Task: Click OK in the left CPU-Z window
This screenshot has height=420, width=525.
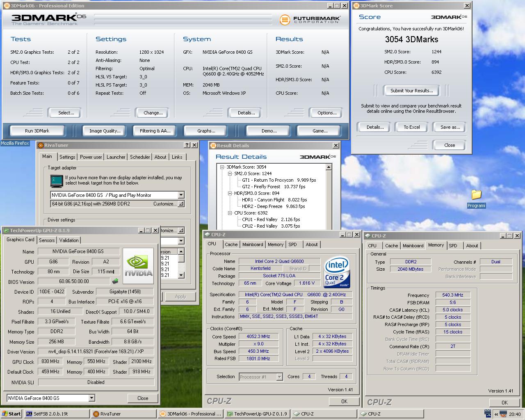Action: [344, 402]
